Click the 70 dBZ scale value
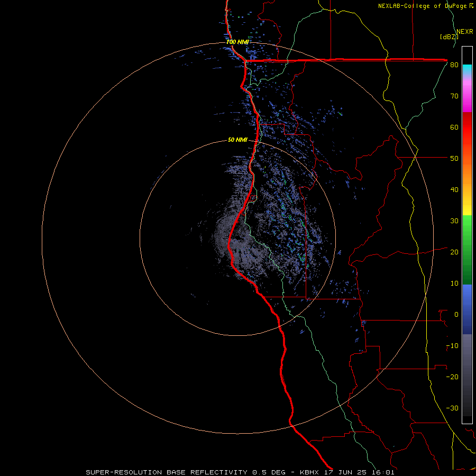 [x=454, y=96]
